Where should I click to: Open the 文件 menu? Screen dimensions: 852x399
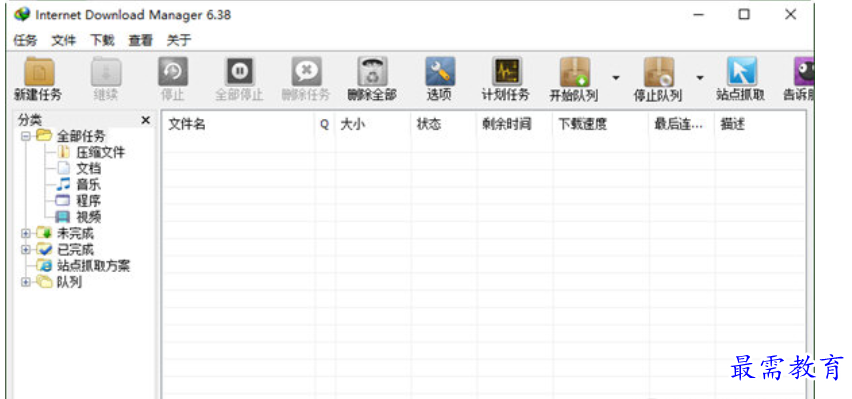pyautogui.click(x=64, y=40)
